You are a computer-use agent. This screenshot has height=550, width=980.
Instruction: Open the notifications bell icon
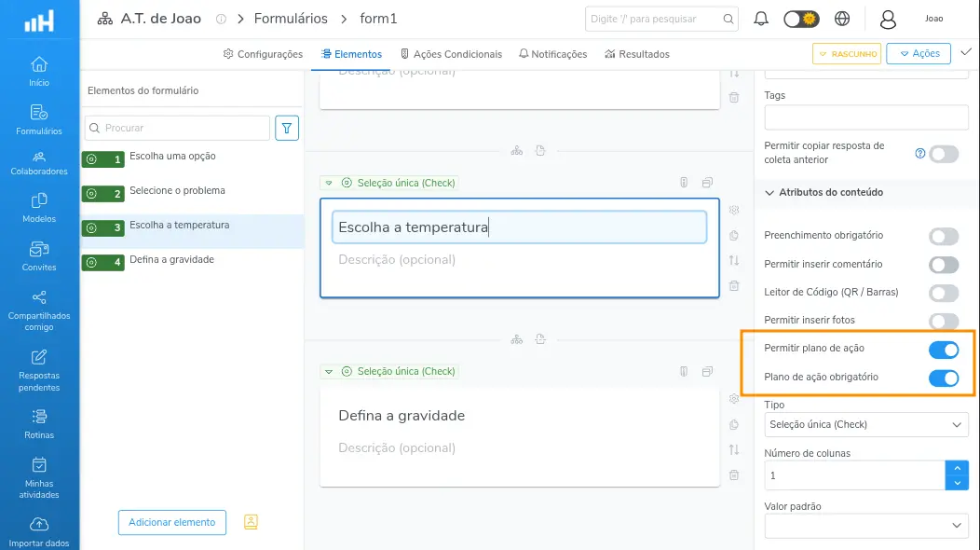761,19
